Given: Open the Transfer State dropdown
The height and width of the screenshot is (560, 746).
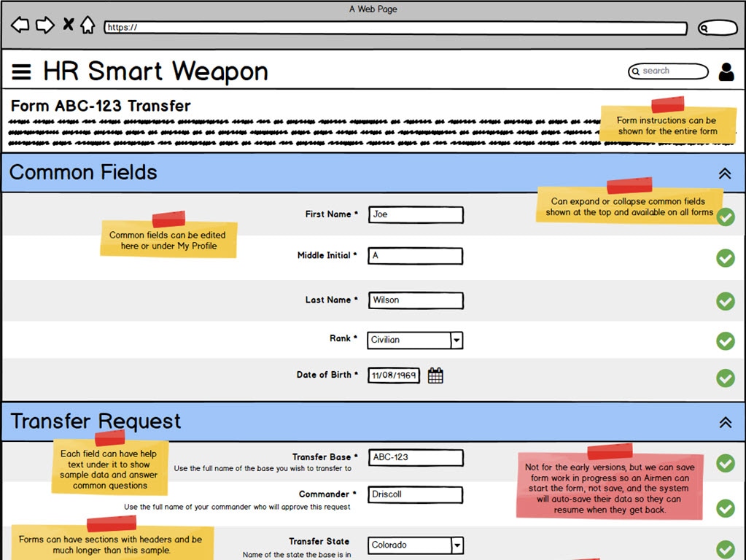Looking at the screenshot, I should [456, 545].
